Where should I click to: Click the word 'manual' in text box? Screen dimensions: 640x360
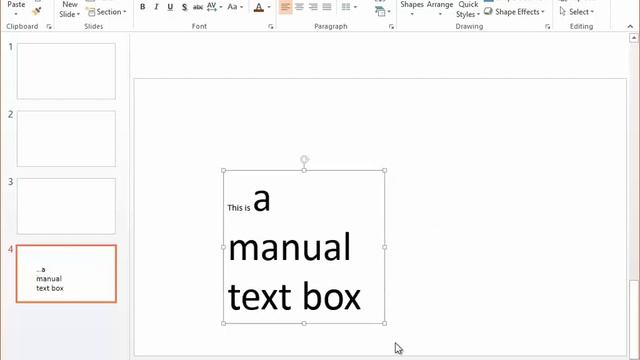pyautogui.click(x=289, y=248)
